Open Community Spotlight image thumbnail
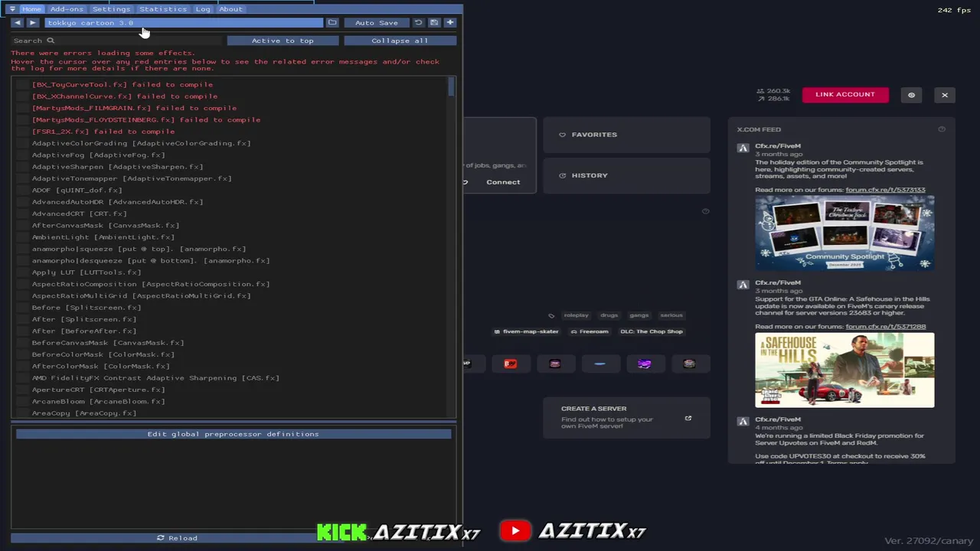The height and width of the screenshot is (551, 980). [x=844, y=233]
